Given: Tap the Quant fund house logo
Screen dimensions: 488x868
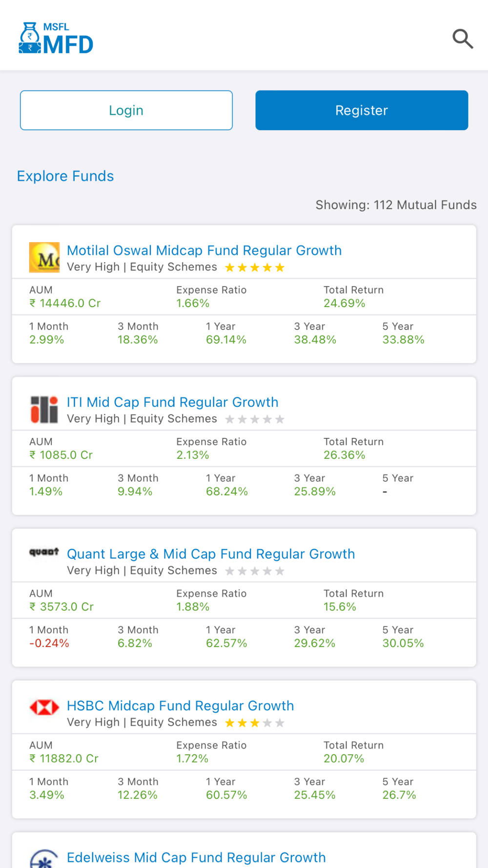Looking at the screenshot, I should point(44,552).
